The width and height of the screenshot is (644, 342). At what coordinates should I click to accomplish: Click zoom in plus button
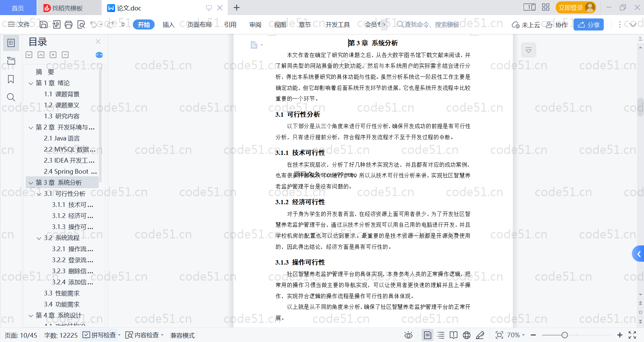(620, 335)
